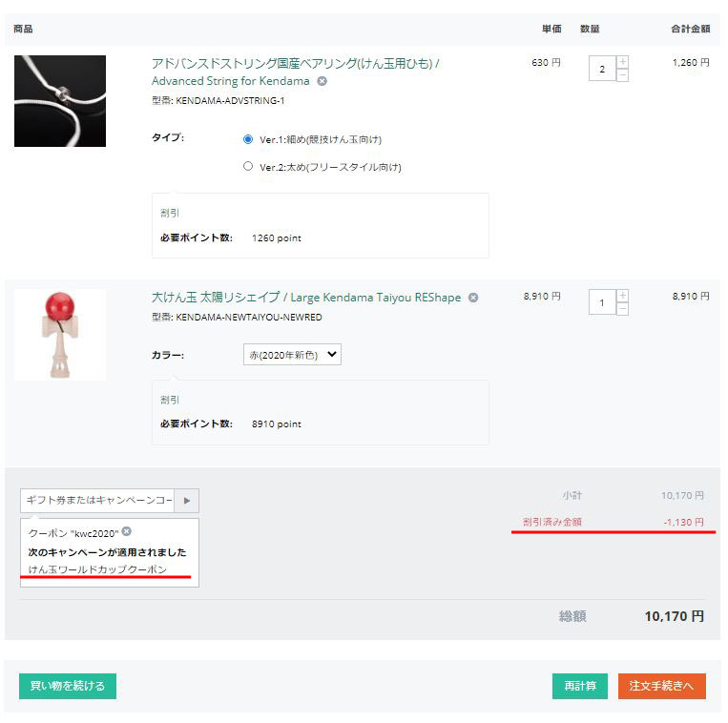Select Ver.1 細め string type
This screenshot has height=723, width=728.
click(x=248, y=139)
